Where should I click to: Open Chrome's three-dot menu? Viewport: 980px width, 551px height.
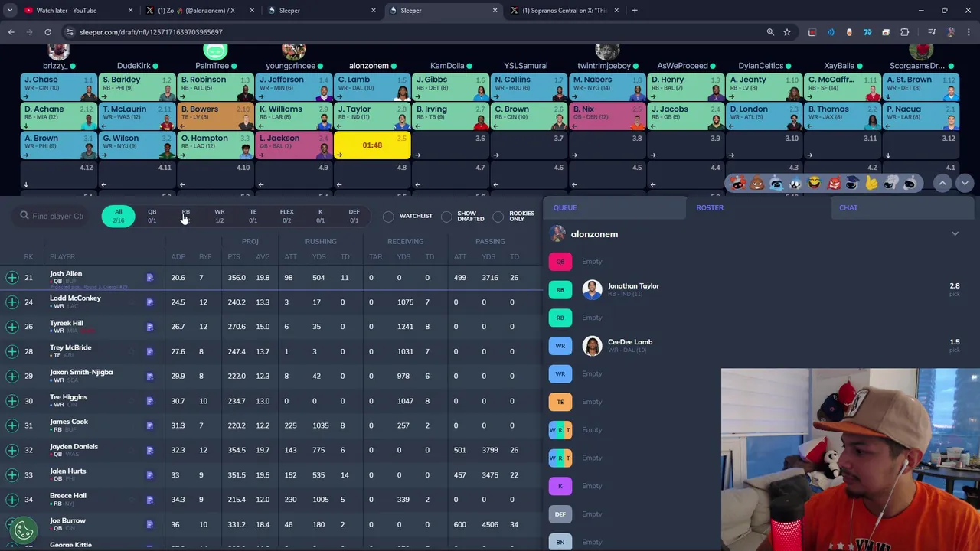pyautogui.click(x=967, y=32)
